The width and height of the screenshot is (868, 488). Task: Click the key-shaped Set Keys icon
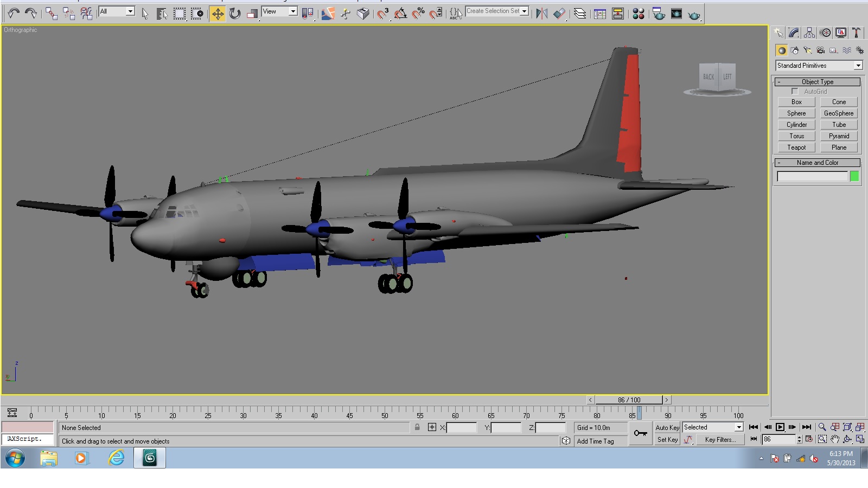point(640,433)
